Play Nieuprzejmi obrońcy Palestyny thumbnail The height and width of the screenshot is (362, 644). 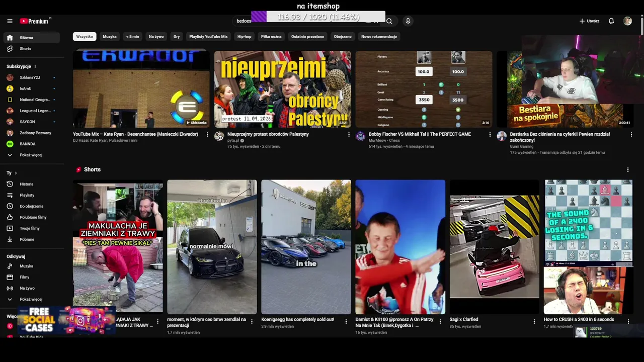coord(283,89)
